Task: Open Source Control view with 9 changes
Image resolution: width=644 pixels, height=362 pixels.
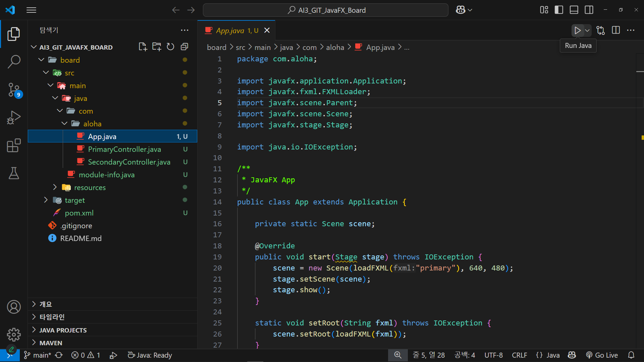Action: pyautogui.click(x=14, y=90)
